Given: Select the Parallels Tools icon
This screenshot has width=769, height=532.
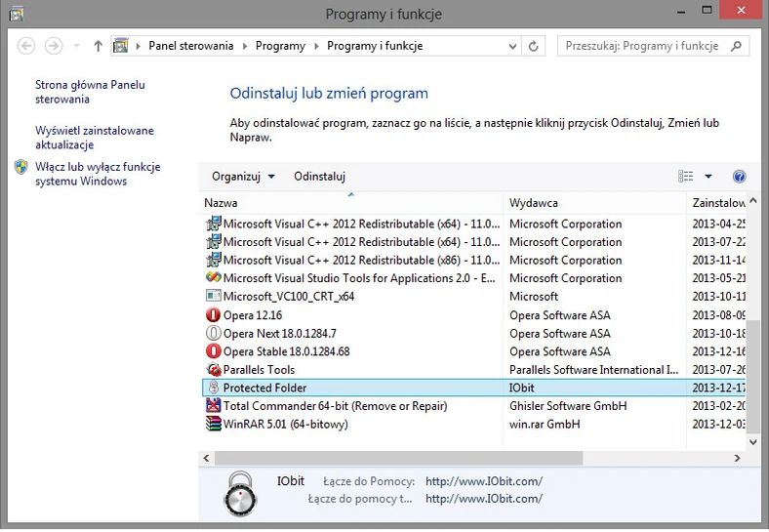Looking at the screenshot, I should 214,370.
